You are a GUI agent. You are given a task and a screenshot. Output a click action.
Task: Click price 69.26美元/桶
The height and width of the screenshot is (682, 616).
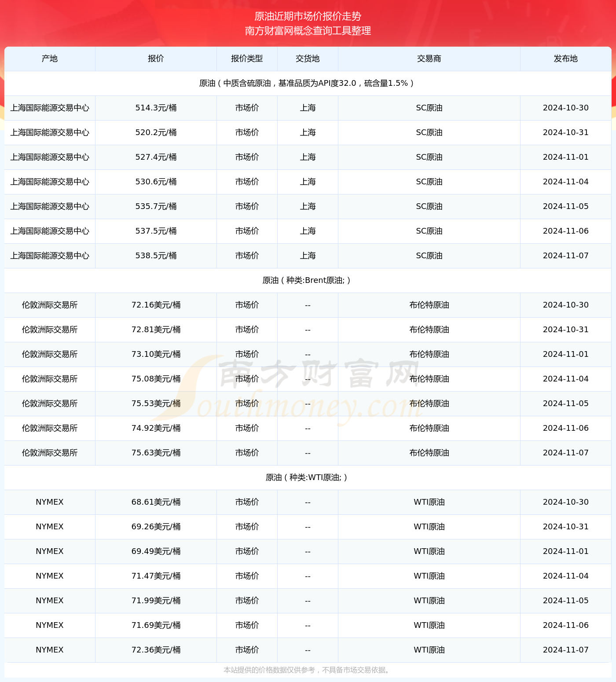(x=156, y=527)
